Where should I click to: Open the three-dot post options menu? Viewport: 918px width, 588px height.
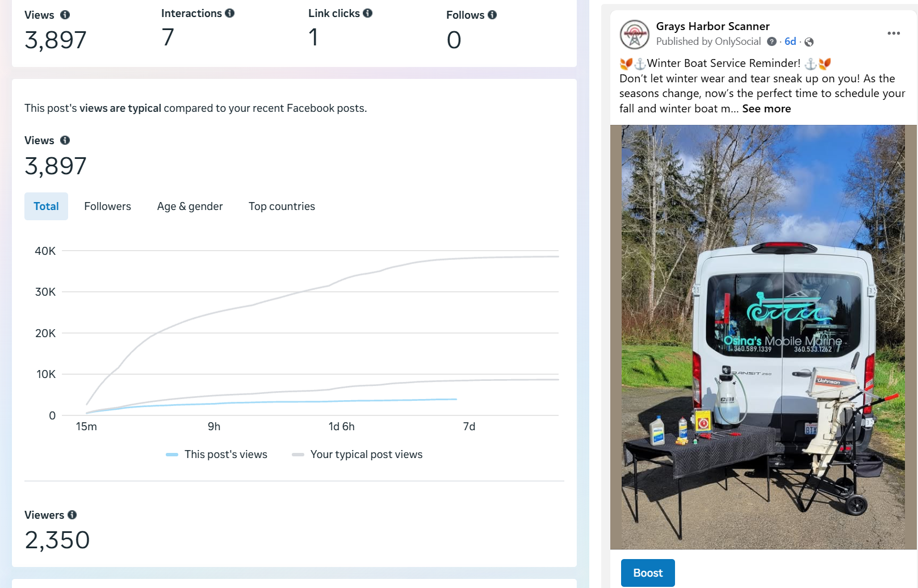[x=894, y=33]
